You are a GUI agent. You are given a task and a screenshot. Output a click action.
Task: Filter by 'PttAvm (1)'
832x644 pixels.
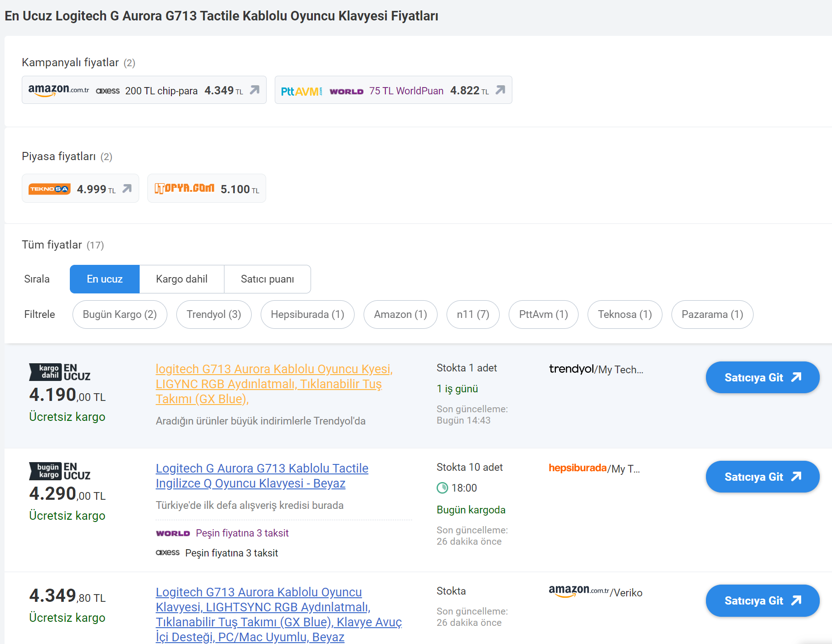(x=544, y=314)
